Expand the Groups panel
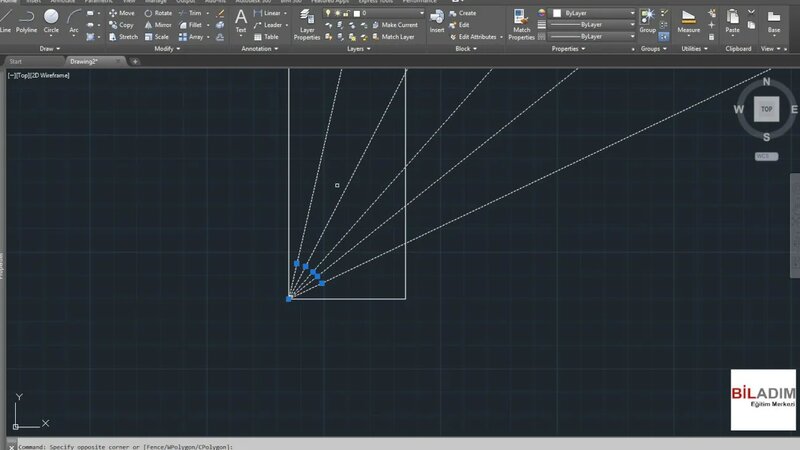Image resolution: width=800 pixels, height=450 pixels. tap(653, 49)
